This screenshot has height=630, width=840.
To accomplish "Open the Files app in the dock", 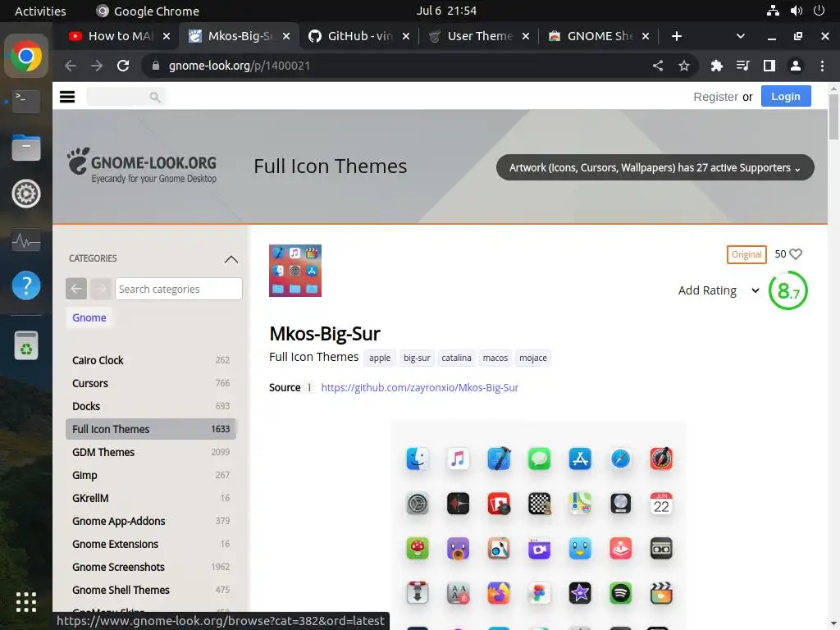I will coord(25,148).
